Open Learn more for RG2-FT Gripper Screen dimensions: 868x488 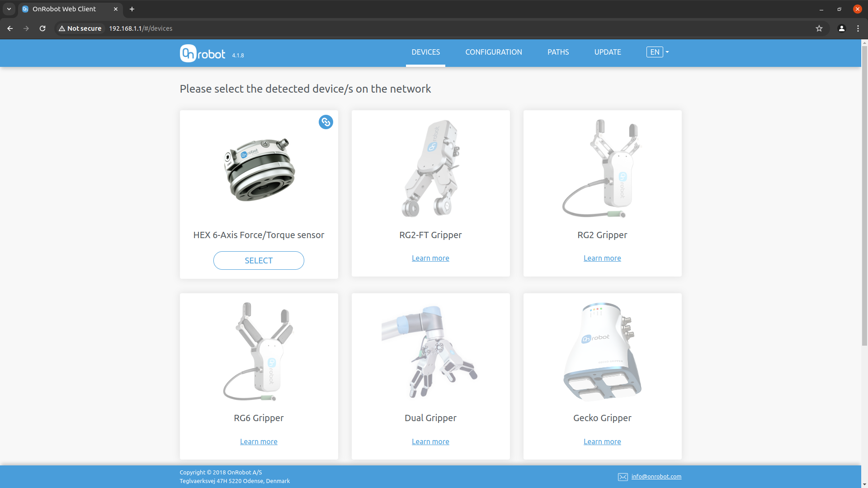coord(430,258)
